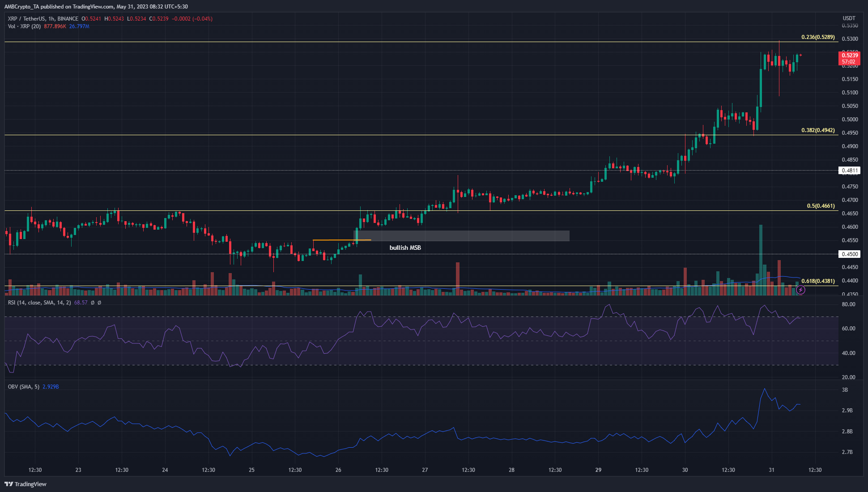Click the TradingView logo at bottom left
Screen dimensions: 868x492
pos(26,484)
